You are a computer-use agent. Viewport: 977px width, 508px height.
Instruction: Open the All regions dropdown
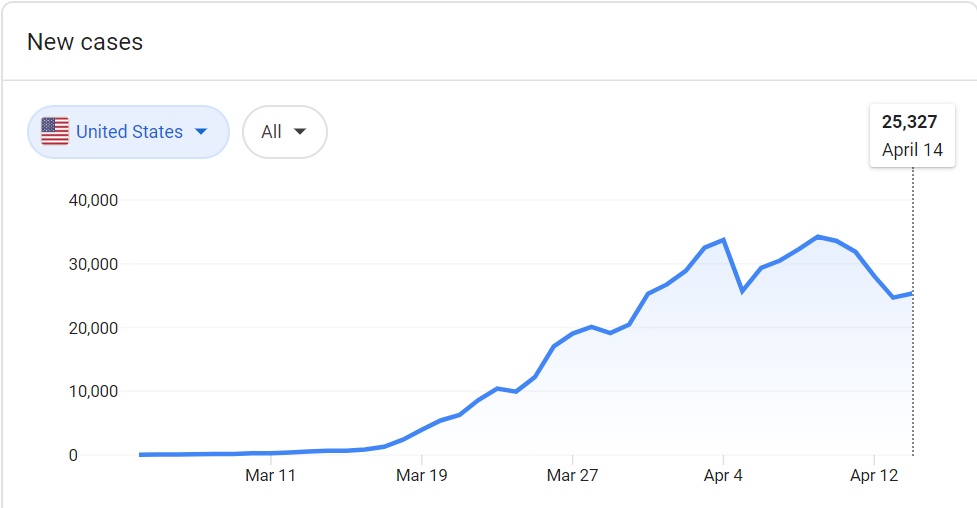(x=284, y=132)
